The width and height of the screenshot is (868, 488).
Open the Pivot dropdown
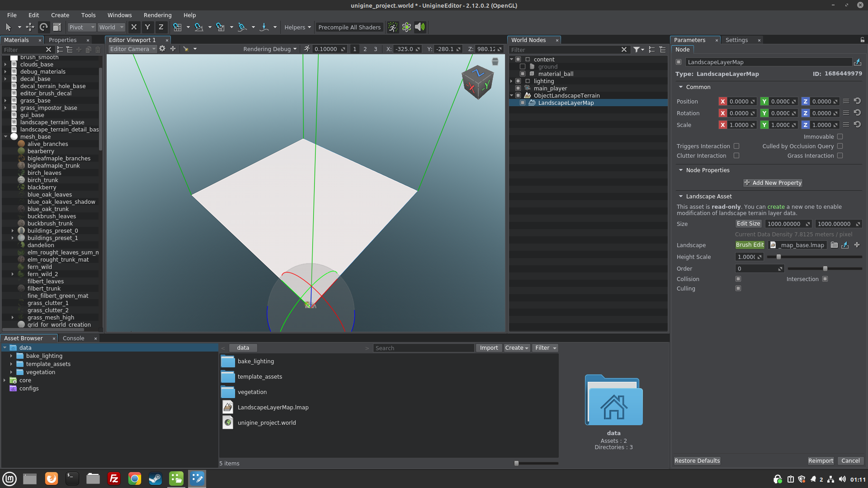[81, 27]
